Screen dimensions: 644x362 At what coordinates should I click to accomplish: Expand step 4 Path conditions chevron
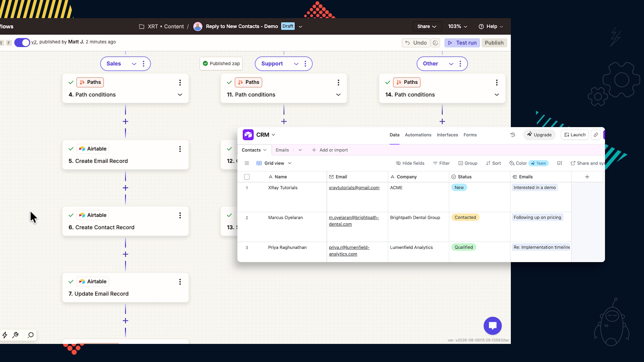[x=180, y=95]
